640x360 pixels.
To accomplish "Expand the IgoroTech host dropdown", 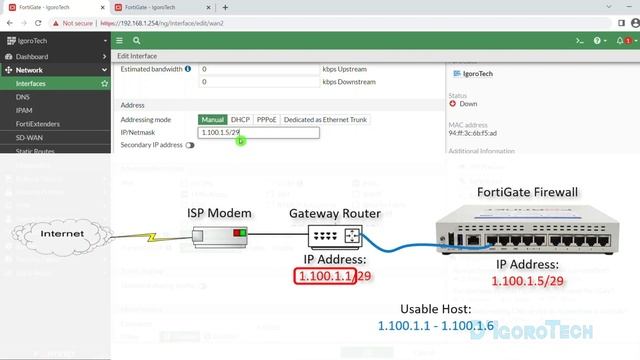I will click(105, 41).
